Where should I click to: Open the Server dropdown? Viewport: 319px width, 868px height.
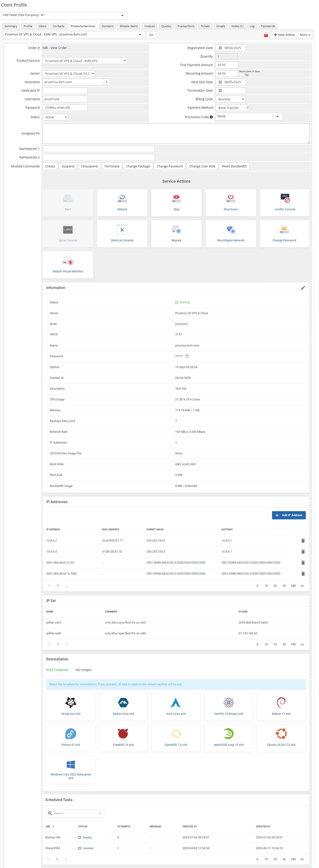[69, 73]
